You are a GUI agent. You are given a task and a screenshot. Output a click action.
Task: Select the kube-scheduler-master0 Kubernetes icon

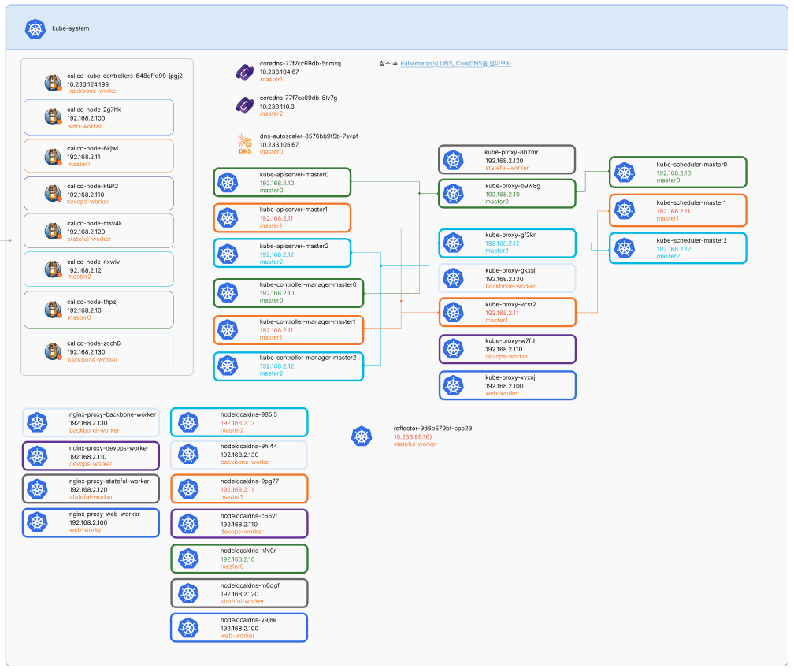[x=625, y=173]
